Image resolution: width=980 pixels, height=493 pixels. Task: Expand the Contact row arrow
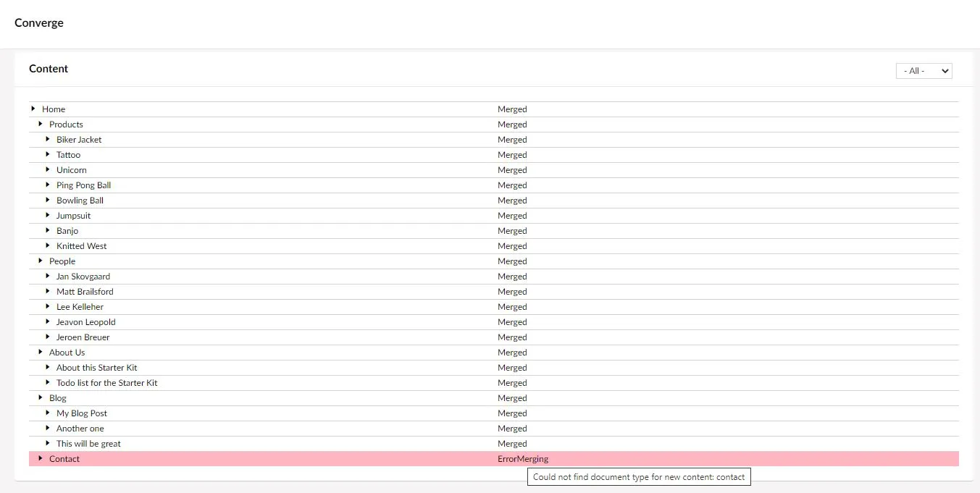(41, 458)
